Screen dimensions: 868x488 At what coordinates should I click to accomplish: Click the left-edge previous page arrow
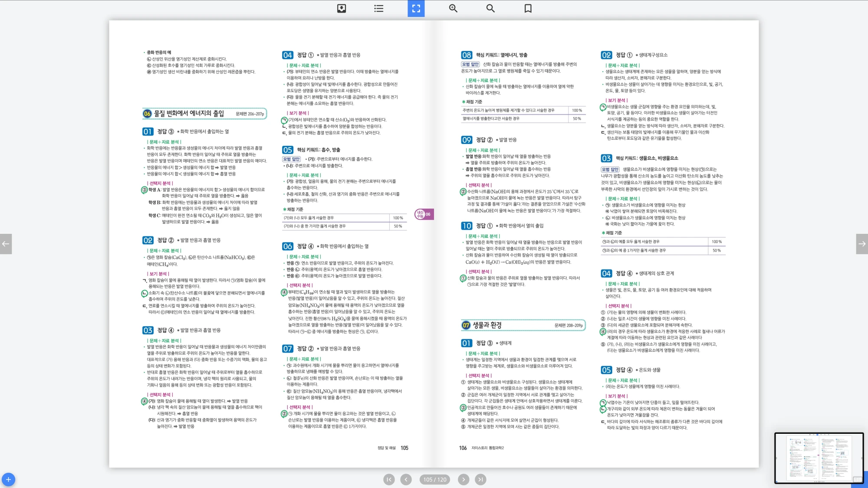pos(6,244)
